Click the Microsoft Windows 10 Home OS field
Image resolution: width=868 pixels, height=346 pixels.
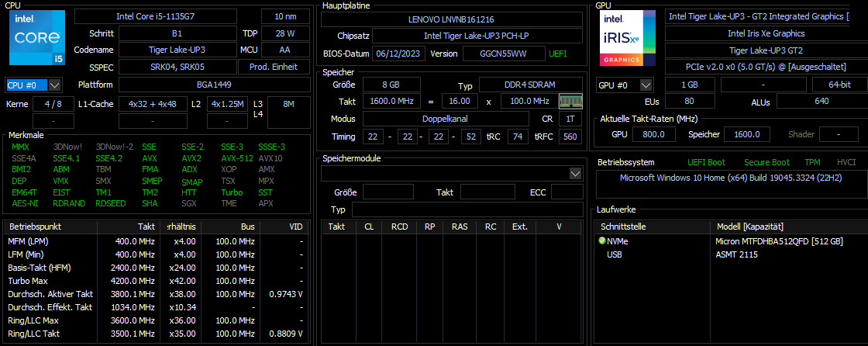coord(732,184)
